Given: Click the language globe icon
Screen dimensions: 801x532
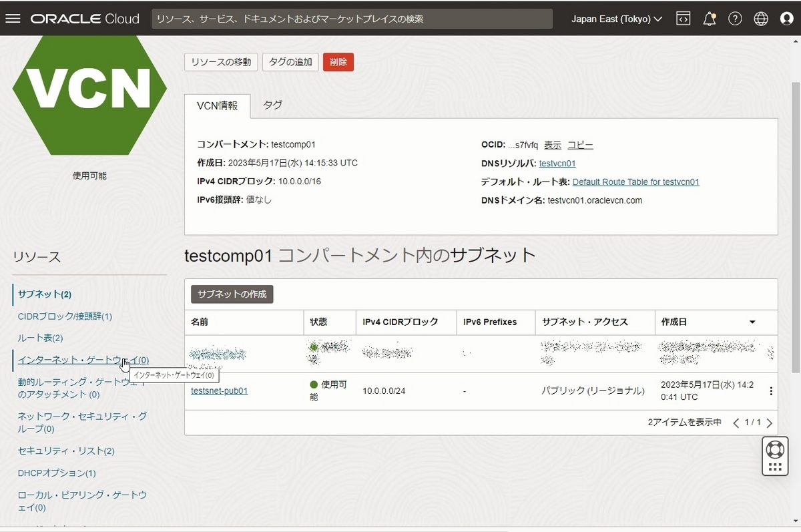Looking at the screenshot, I should pos(761,18).
